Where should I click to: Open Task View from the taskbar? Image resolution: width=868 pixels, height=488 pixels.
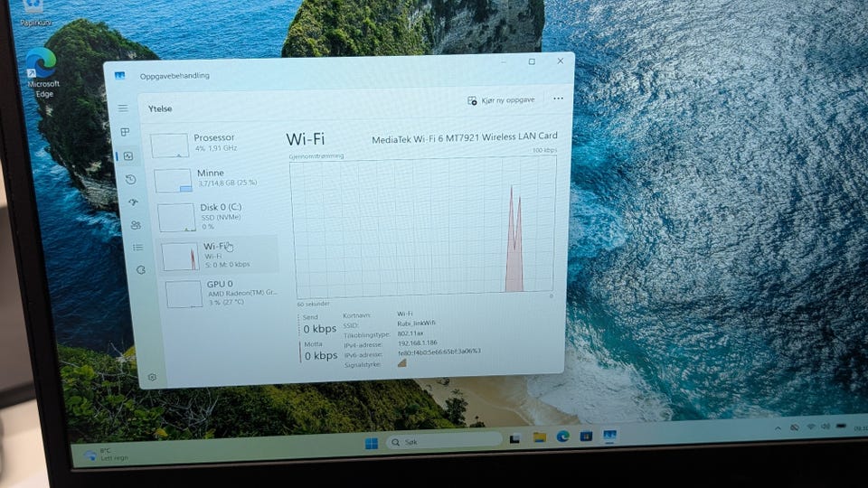[514, 439]
